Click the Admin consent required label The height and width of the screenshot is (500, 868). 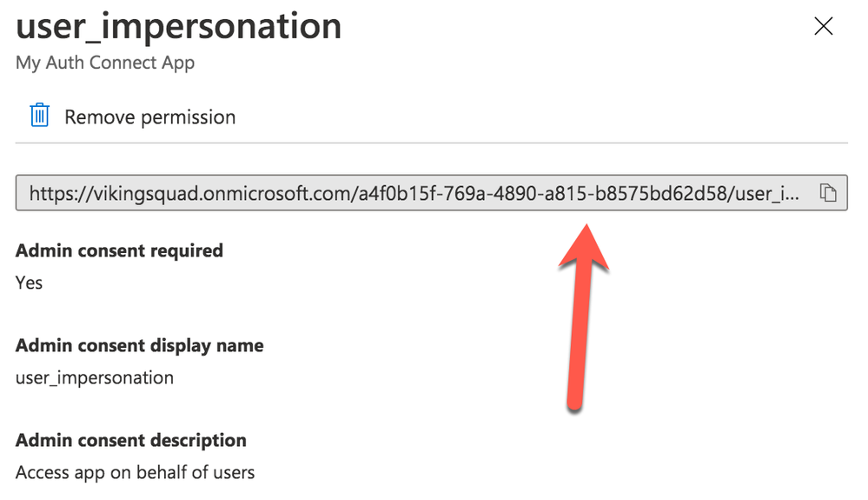point(119,250)
